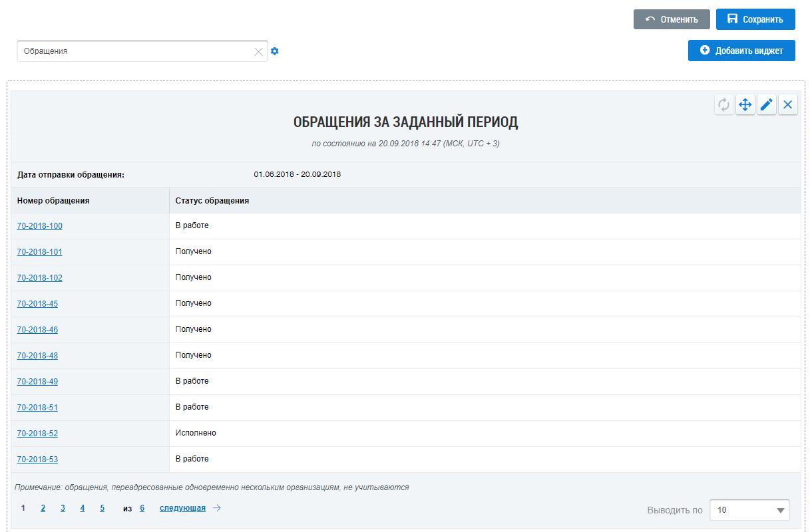Click inside the Обращения input field
The image size is (810, 532).
click(x=133, y=51)
